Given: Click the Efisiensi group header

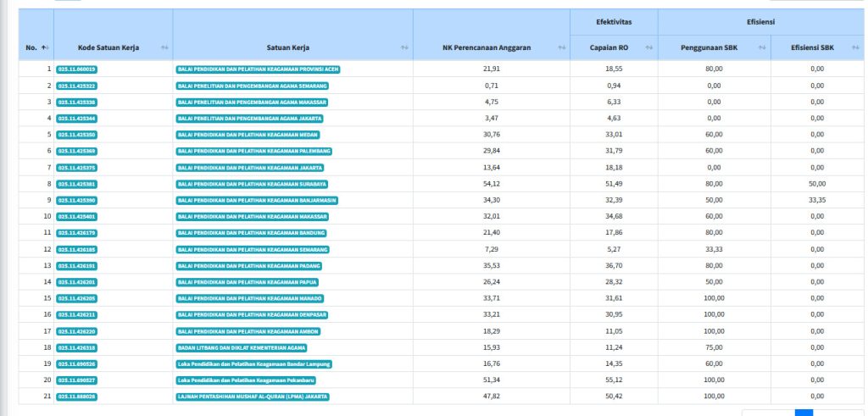Looking at the screenshot, I should [762, 22].
